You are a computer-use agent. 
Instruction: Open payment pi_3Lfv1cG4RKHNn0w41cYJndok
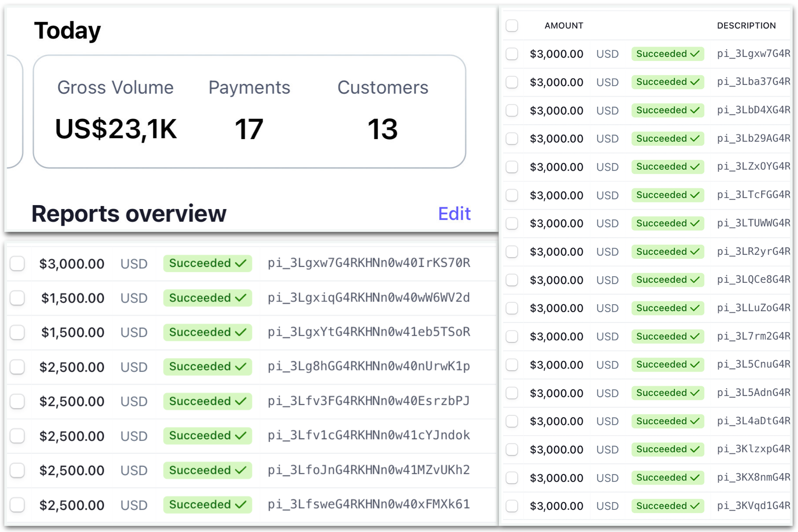click(368, 435)
